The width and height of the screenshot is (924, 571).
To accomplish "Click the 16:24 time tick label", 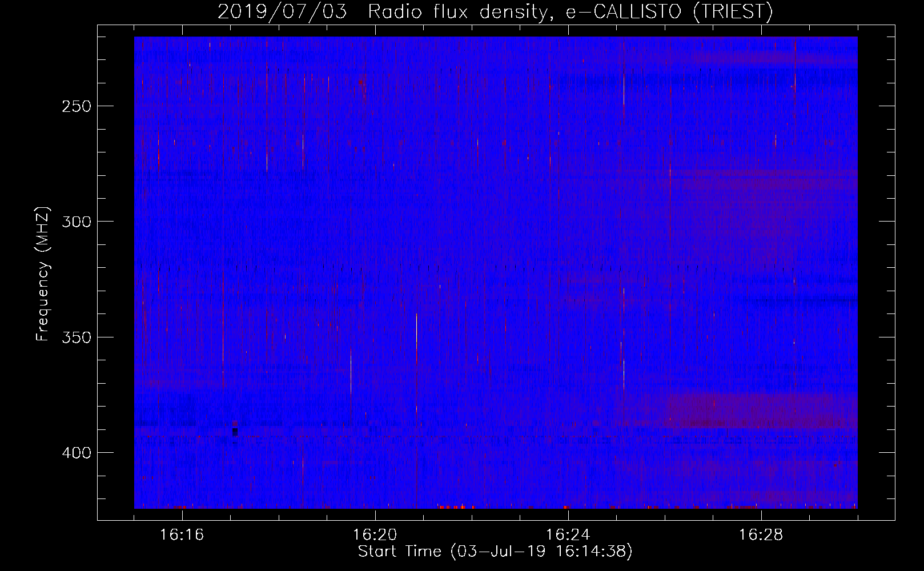I will click(568, 535).
